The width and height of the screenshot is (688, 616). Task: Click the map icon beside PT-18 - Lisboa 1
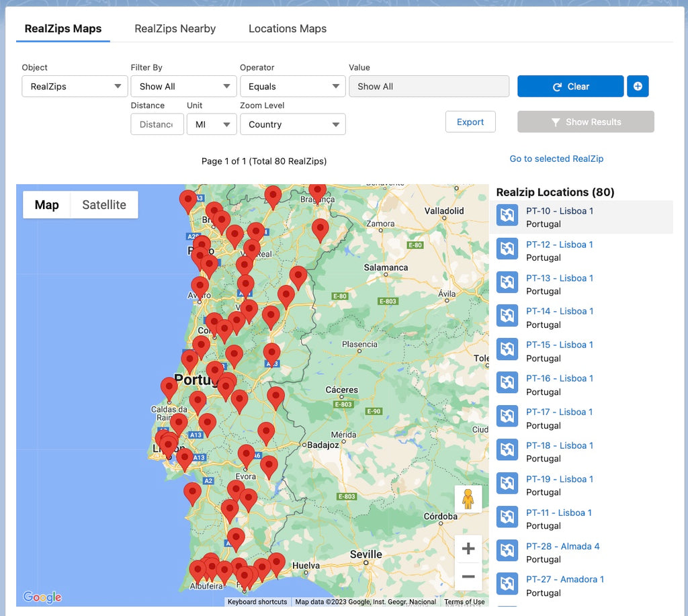[x=507, y=449]
